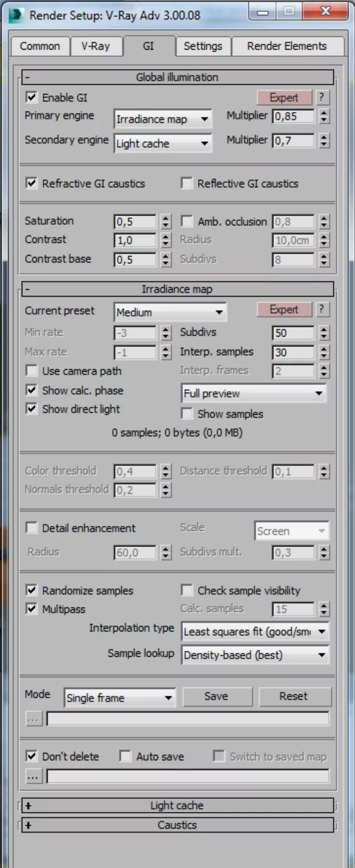Enable Reflective GI caustics

coord(187,184)
